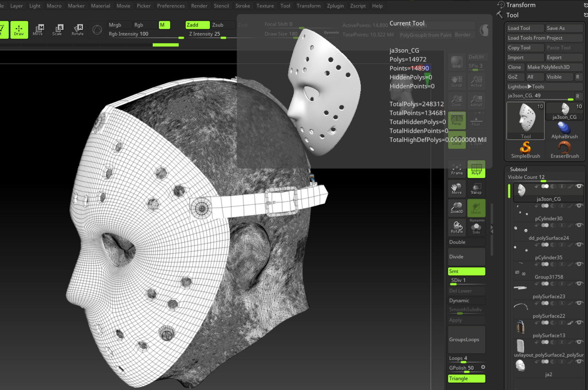Open the Zplugin menu
This screenshot has height=390, width=588.
(x=335, y=6)
